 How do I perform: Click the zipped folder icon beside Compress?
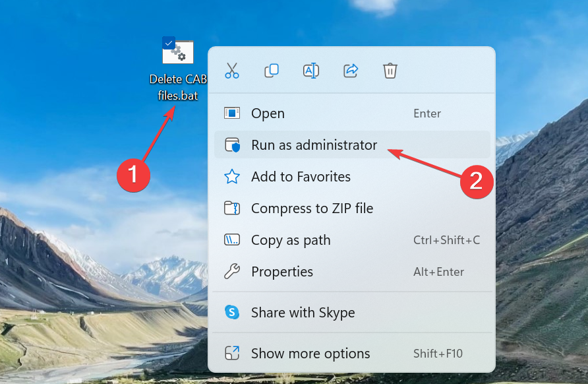click(232, 208)
